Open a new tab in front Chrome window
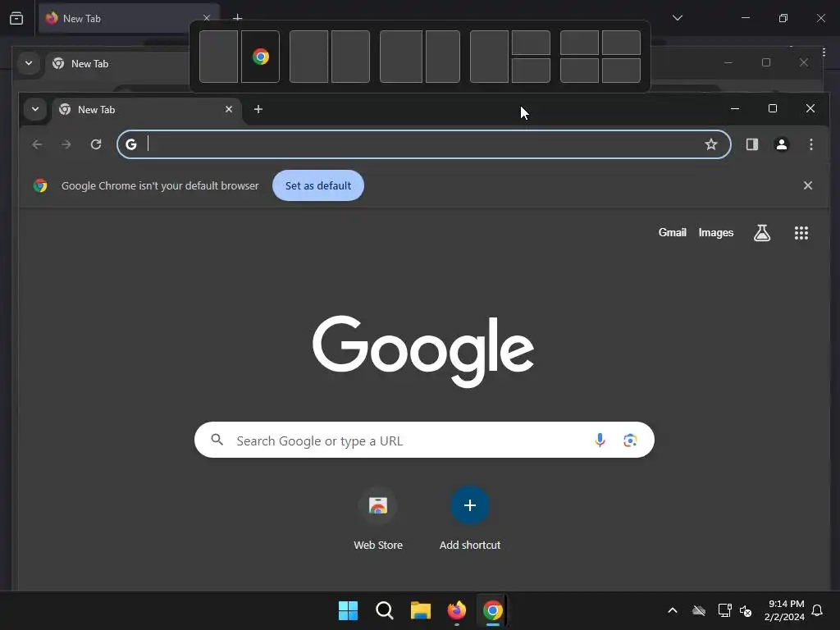This screenshot has width=840, height=630. click(x=258, y=109)
